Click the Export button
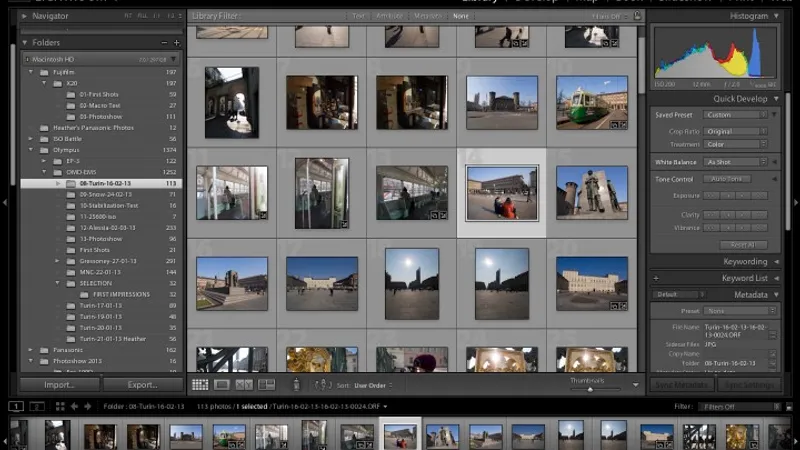The width and height of the screenshot is (800, 450). [143, 385]
